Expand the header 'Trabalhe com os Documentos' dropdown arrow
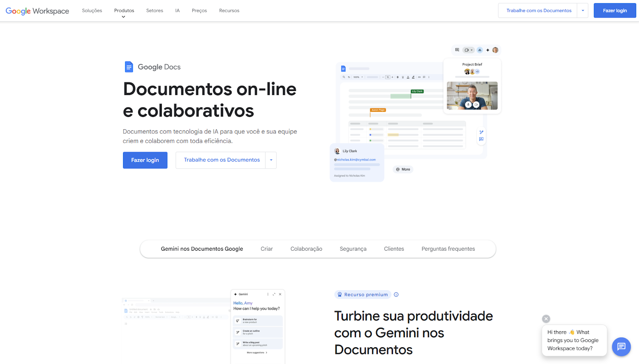Image resolution: width=639 pixels, height=364 pixels. (583, 10)
